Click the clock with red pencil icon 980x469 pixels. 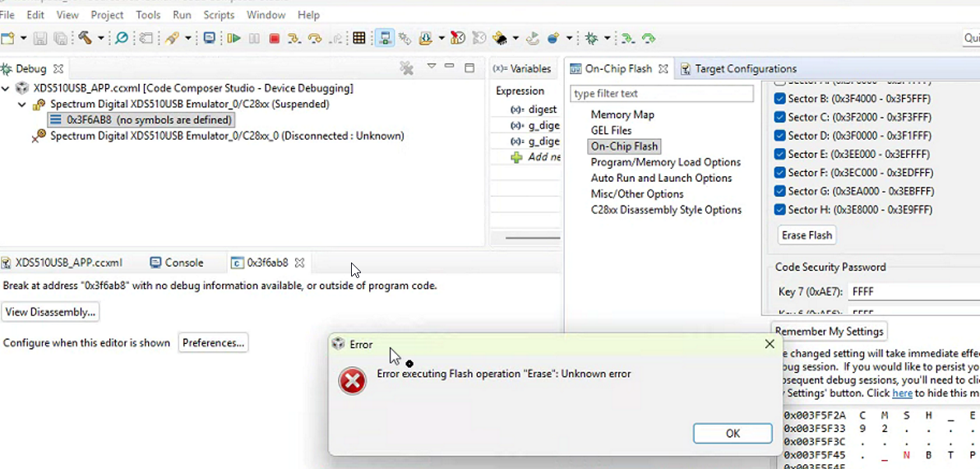coord(458,39)
